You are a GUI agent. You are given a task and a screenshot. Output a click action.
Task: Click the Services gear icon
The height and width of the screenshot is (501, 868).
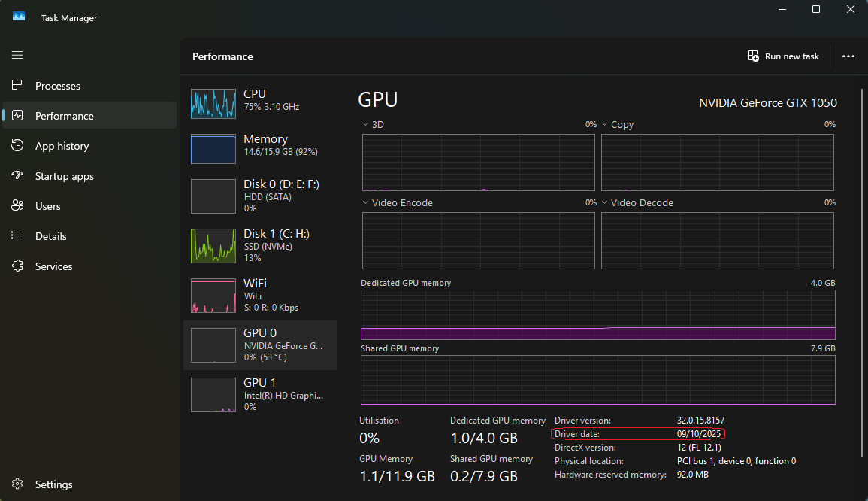17,266
